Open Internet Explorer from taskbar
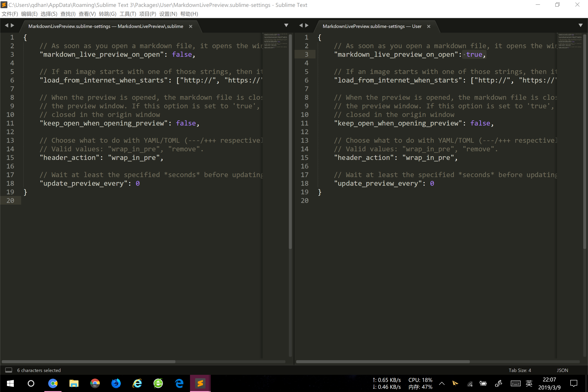The width and height of the screenshot is (588, 392). coord(137,383)
